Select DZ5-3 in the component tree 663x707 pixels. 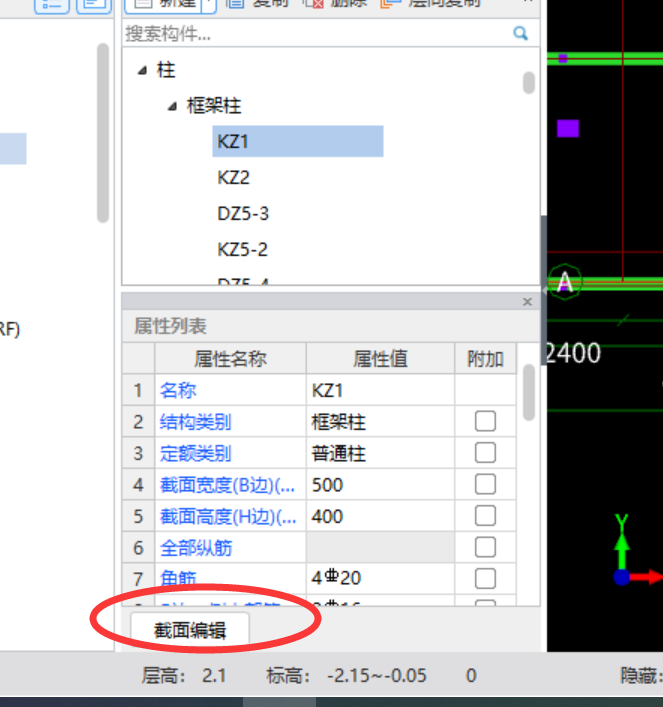(243, 213)
